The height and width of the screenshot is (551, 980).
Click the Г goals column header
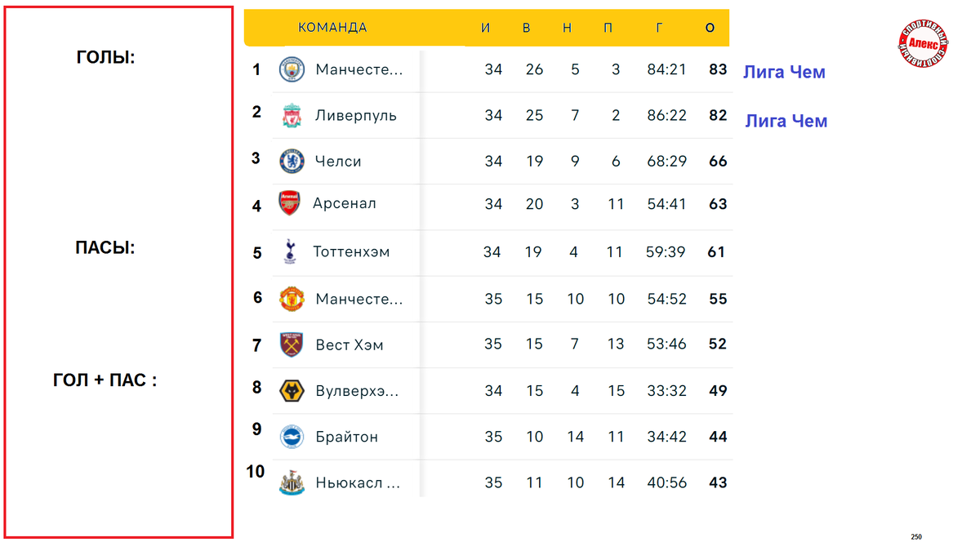[659, 28]
